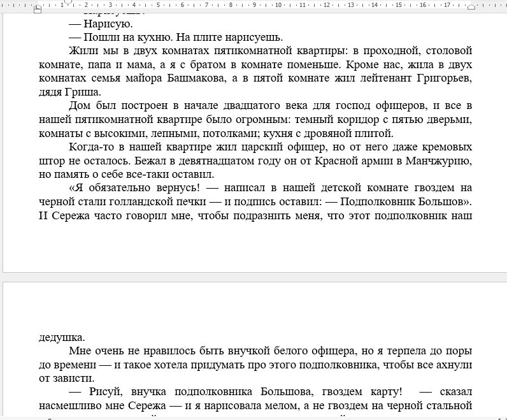Image resolution: width=507 pixels, height=420 pixels.
Task: Click the word "коридор" in the text
Action: click(358, 120)
